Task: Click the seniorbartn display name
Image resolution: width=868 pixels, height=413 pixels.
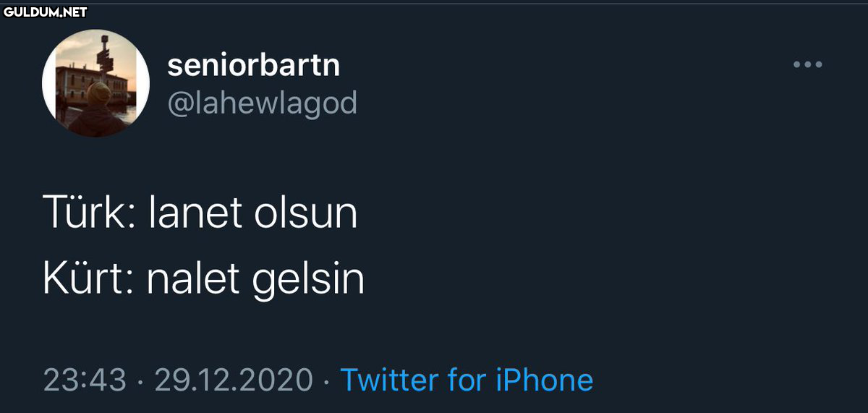Action: pyautogui.click(x=253, y=66)
